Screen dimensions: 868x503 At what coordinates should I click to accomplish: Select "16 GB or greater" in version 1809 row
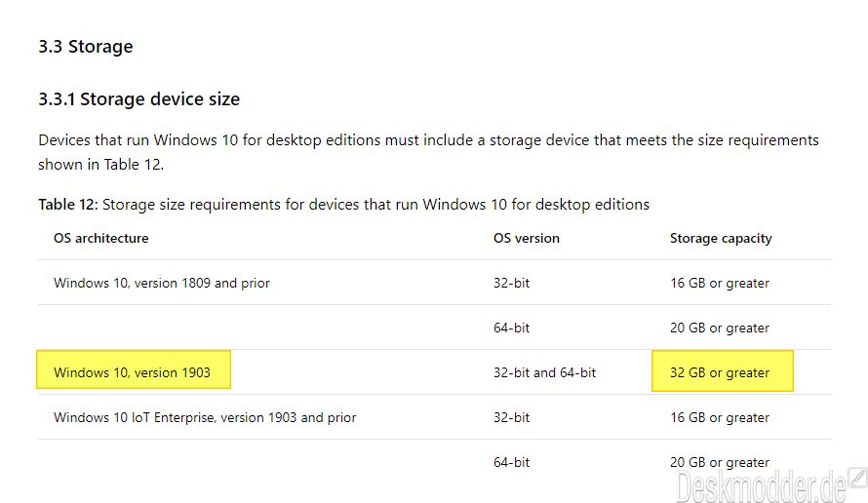click(720, 283)
